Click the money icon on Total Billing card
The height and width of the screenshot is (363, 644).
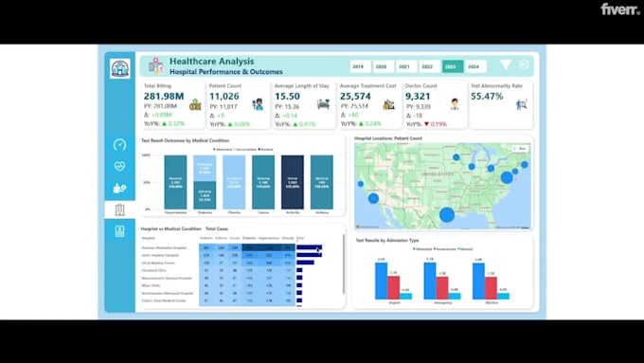(195, 105)
